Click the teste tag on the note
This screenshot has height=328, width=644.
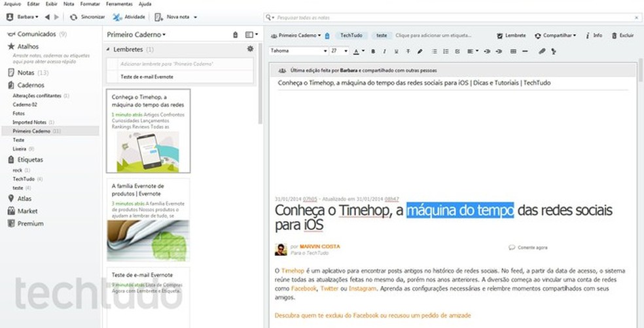pos(382,36)
